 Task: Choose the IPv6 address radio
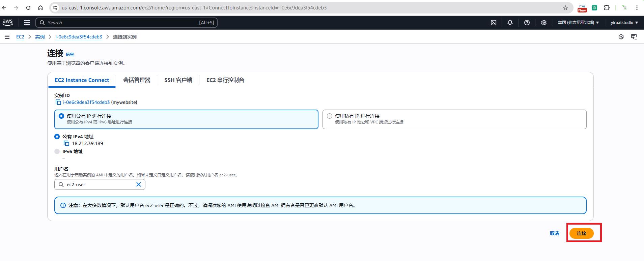[57, 151]
